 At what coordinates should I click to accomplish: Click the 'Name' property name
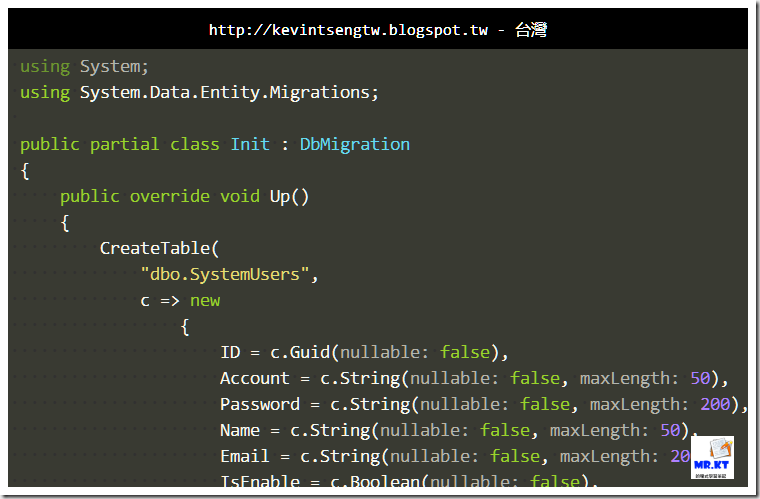click(240, 430)
